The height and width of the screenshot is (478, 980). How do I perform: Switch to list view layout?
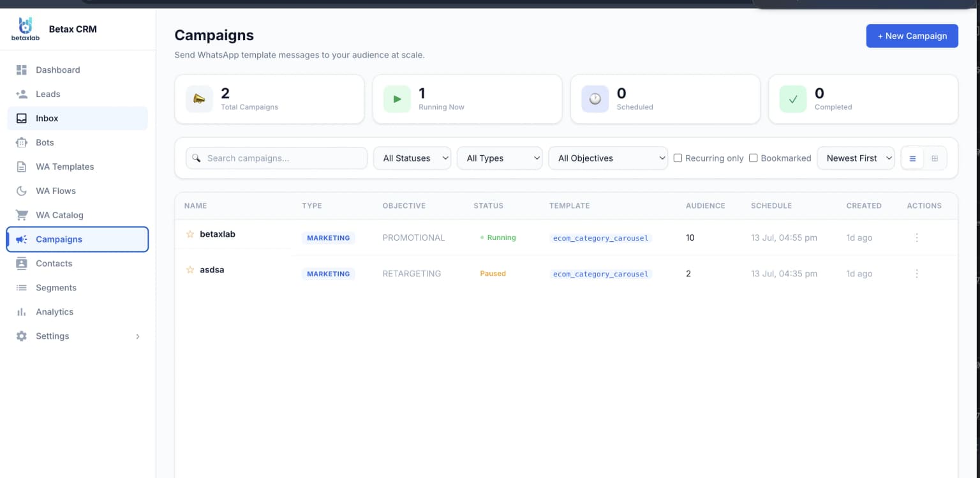pos(912,158)
